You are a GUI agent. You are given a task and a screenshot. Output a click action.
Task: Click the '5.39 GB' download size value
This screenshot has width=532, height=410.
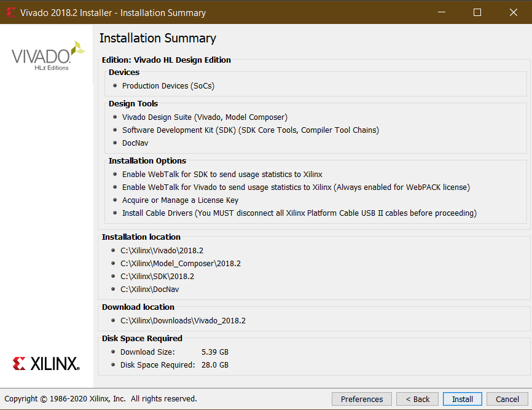tap(215, 352)
